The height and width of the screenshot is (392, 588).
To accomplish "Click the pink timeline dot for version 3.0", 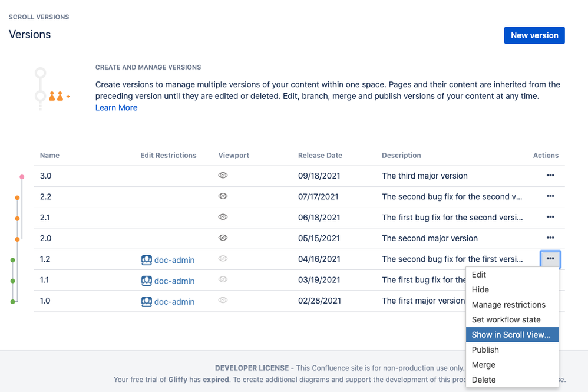I will click(22, 176).
